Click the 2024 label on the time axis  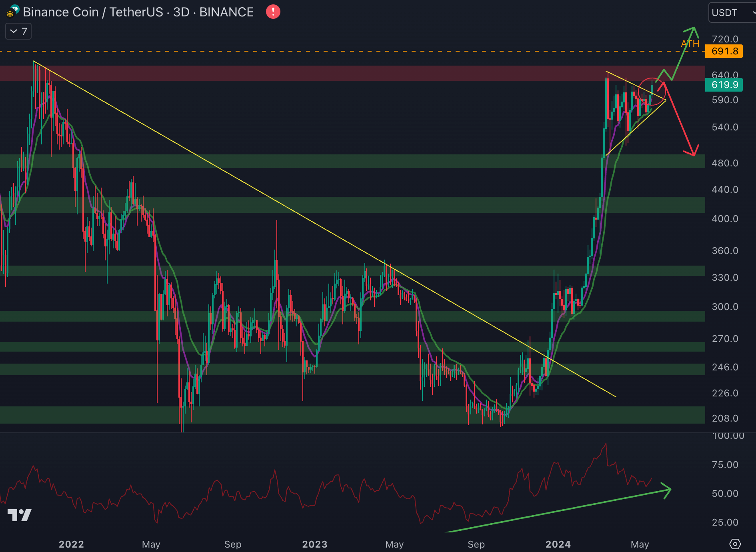click(x=558, y=544)
